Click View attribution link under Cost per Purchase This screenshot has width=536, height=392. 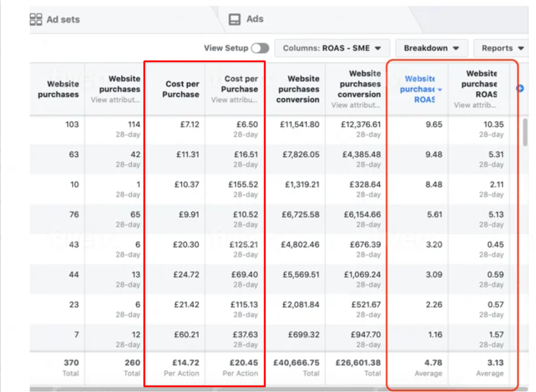[x=234, y=100]
